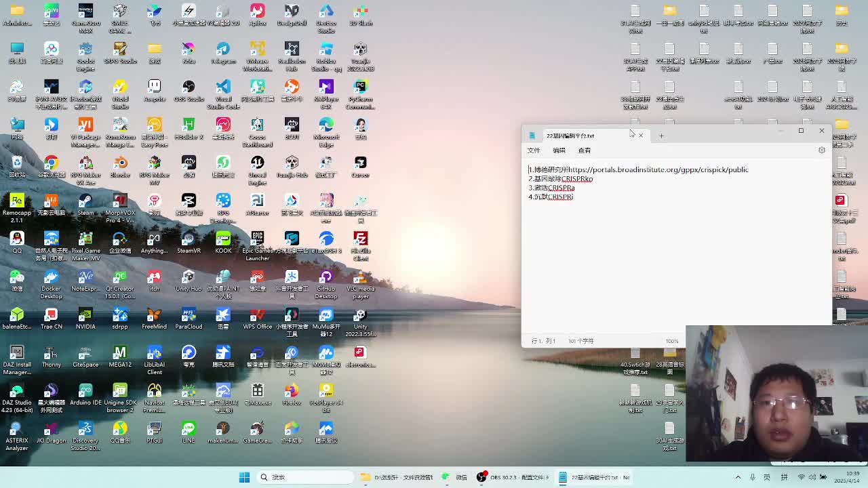868x488 pixels.
Task: Click the taskbar search box
Action: [304, 477]
